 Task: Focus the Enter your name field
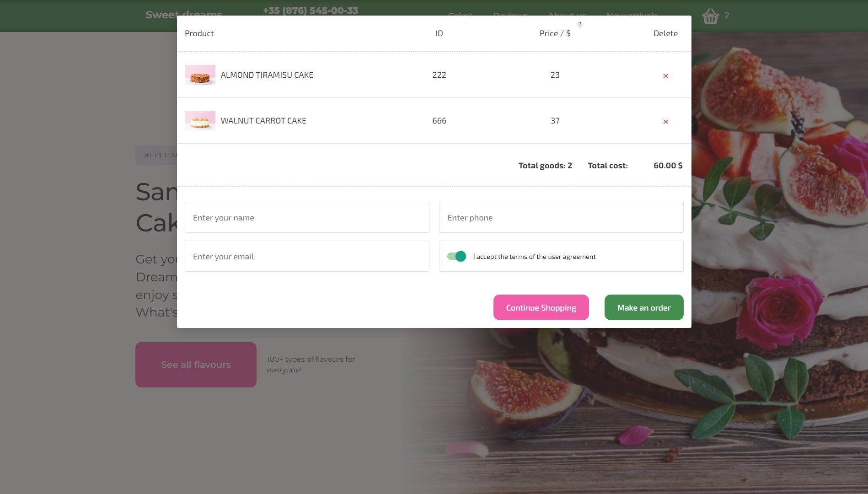tap(306, 217)
